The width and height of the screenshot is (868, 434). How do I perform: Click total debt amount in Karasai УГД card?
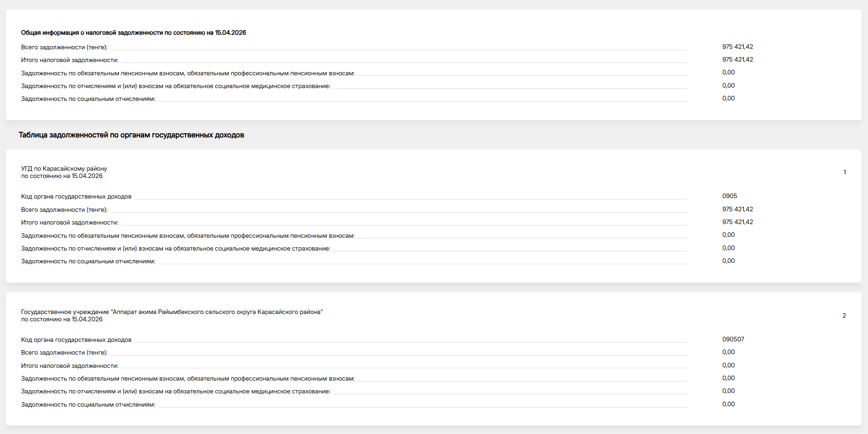pos(737,209)
